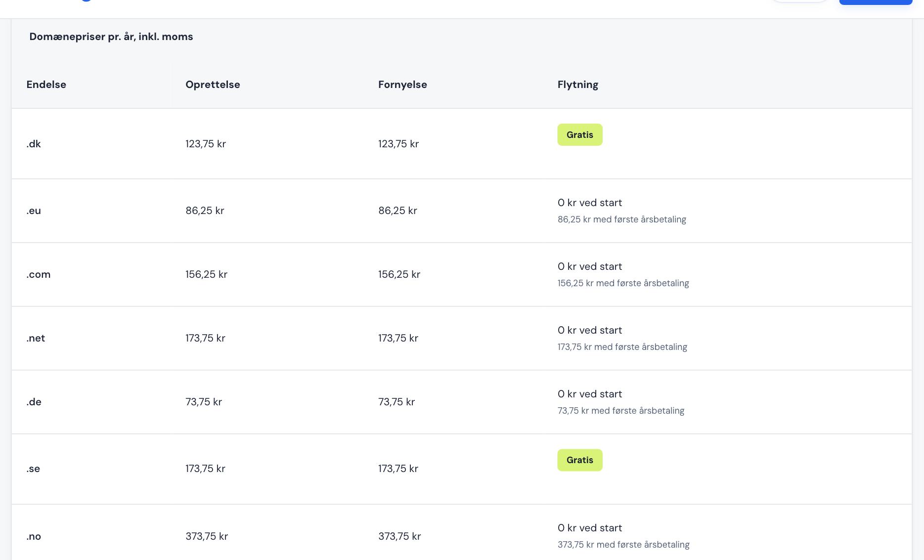Click the .net Oprettelse price 173,75 kr
924x560 pixels.
(x=205, y=338)
